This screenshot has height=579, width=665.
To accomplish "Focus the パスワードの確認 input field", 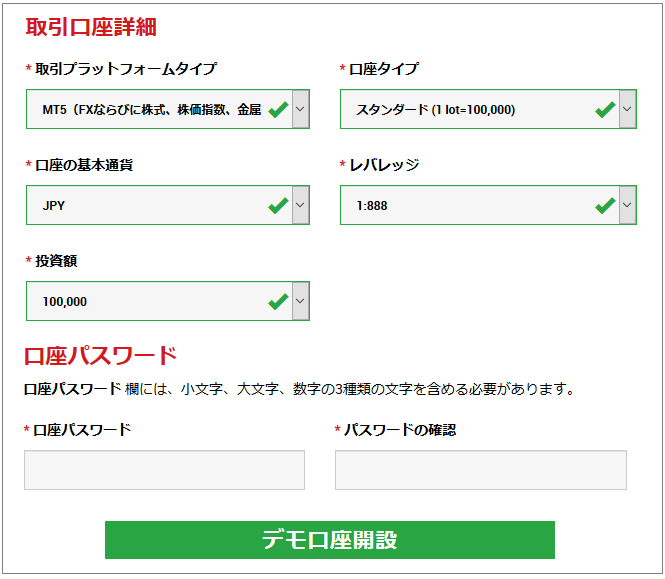I will [481, 470].
